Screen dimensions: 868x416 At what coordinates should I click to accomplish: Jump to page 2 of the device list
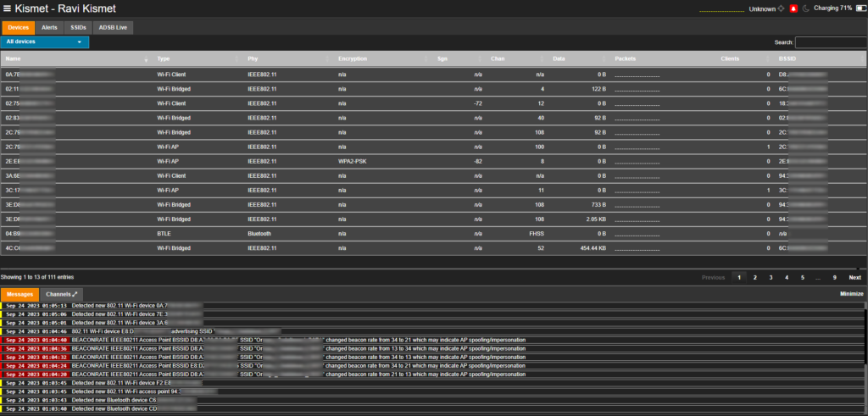point(754,278)
